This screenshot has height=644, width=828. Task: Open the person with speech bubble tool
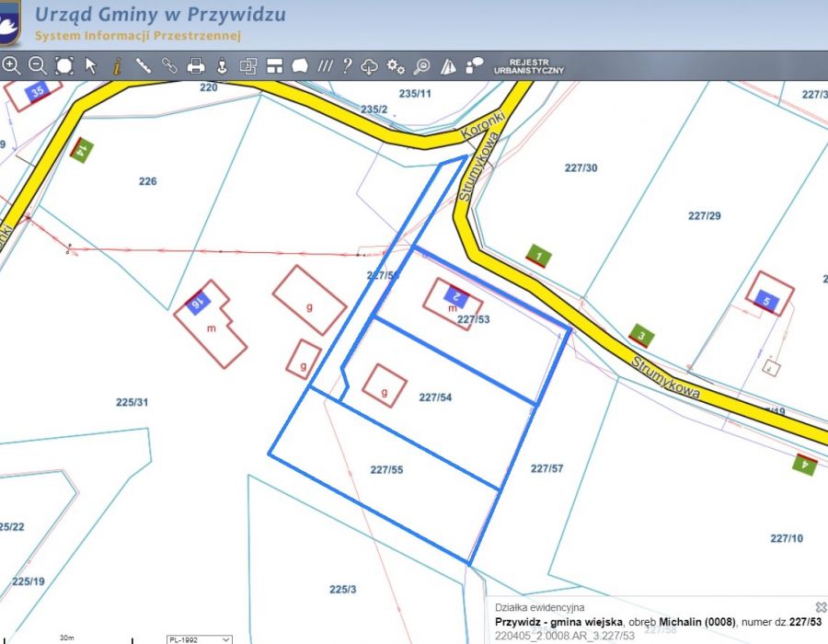(474, 66)
